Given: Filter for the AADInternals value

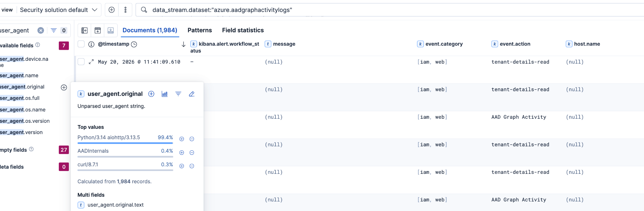Looking at the screenshot, I should click(182, 153).
